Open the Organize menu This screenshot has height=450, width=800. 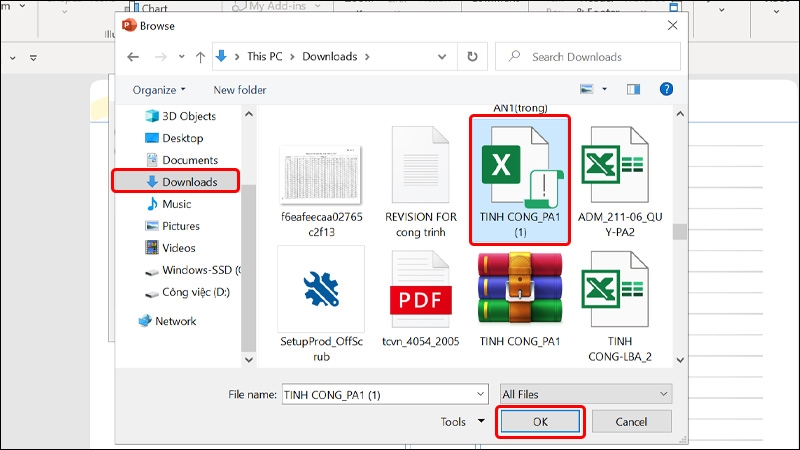(159, 90)
